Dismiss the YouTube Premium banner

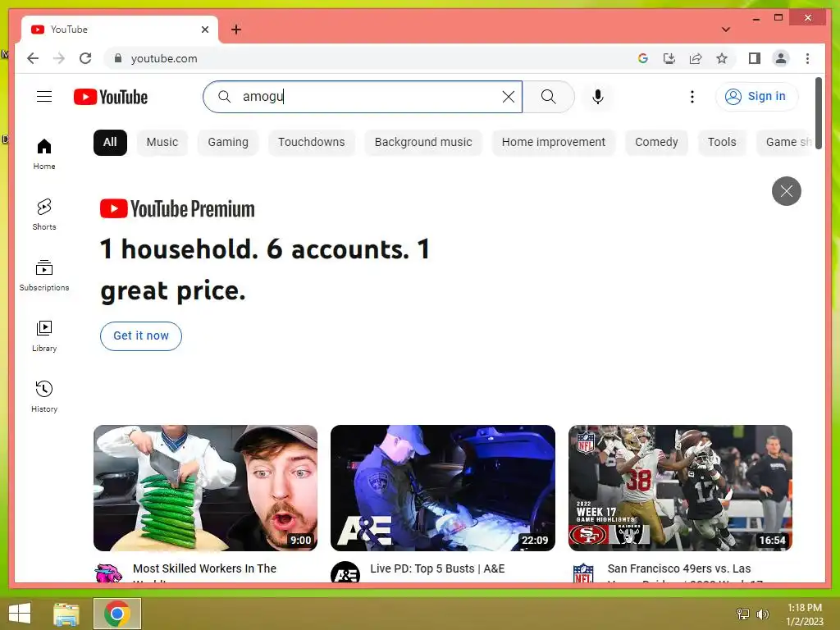[x=786, y=190]
